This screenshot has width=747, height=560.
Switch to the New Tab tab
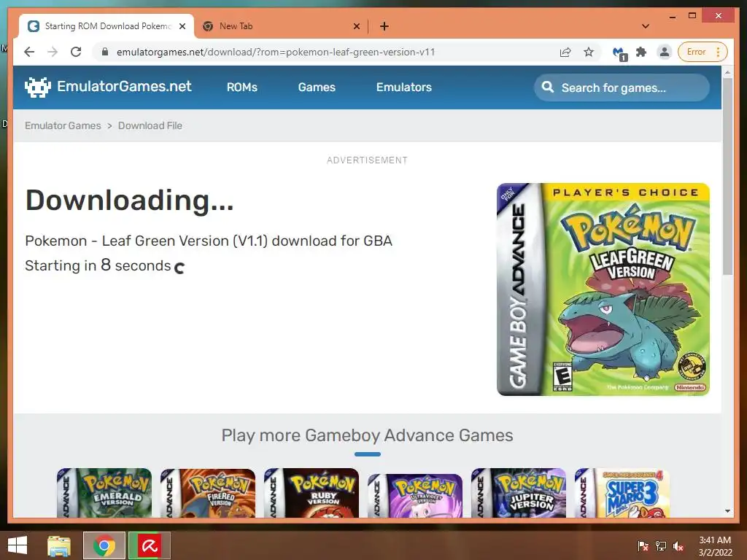point(281,26)
